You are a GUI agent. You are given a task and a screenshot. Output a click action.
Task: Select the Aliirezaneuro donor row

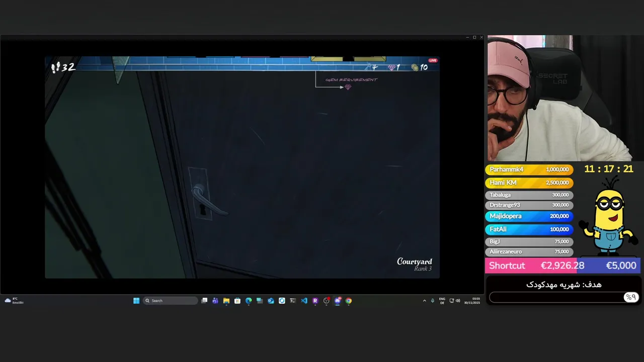(x=529, y=251)
